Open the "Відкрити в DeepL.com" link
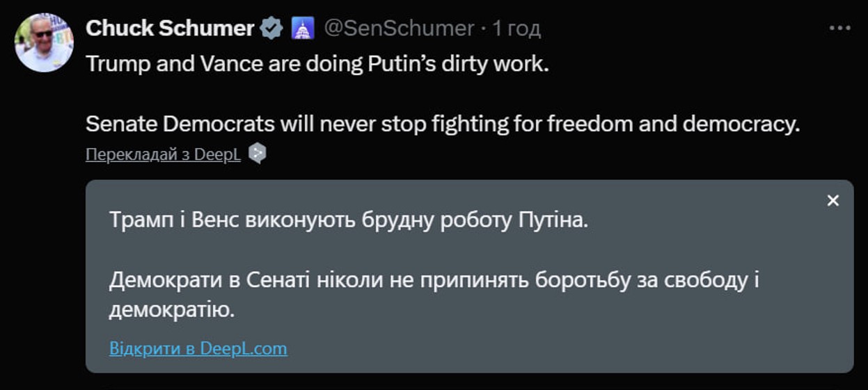 [x=198, y=348]
